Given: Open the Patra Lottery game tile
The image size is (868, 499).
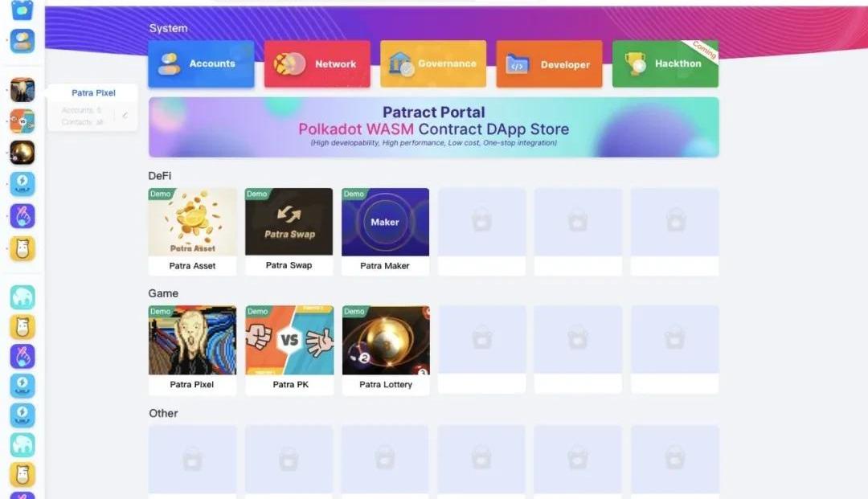Looking at the screenshot, I should [386, 350].
